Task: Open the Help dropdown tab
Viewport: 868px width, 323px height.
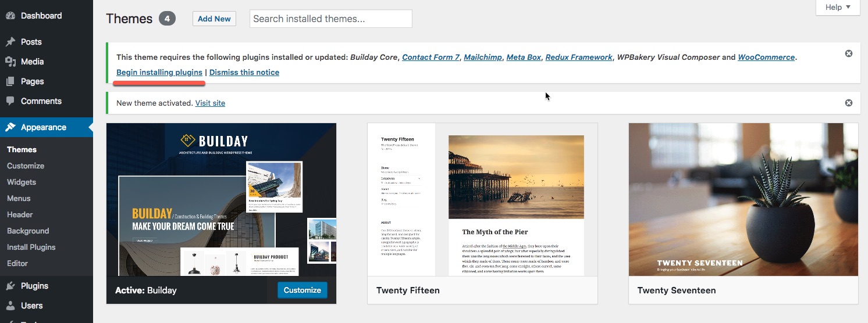Action: tap(837, 8)
